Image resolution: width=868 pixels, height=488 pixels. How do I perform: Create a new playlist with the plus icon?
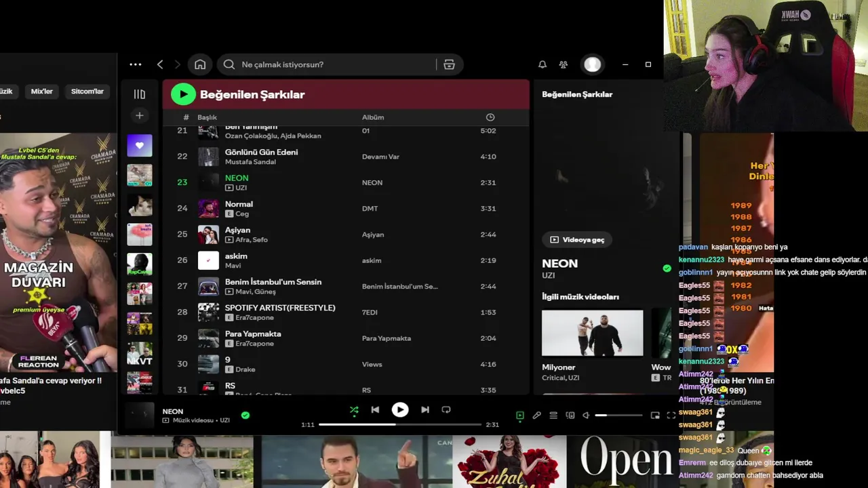pyautogui.click(x=140, y=116)
